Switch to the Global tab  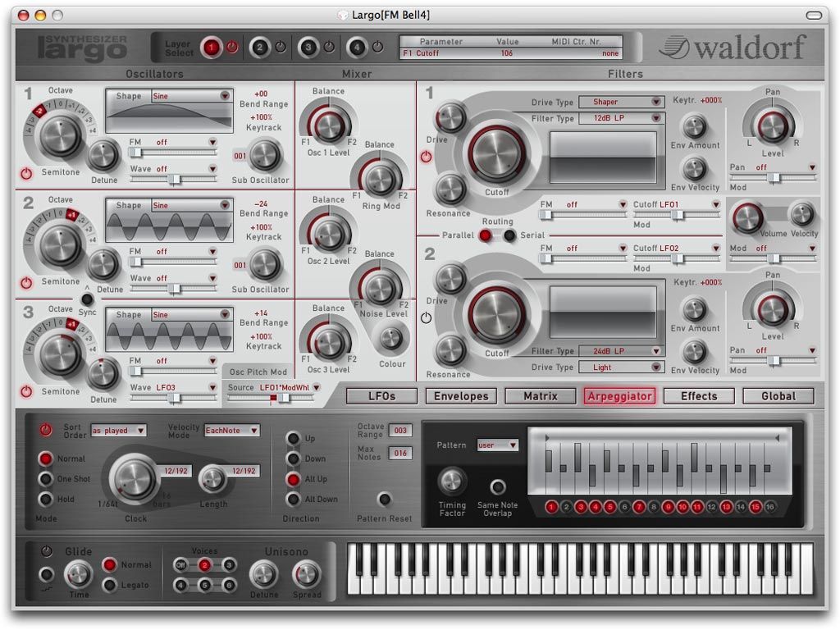click(778, 396)
